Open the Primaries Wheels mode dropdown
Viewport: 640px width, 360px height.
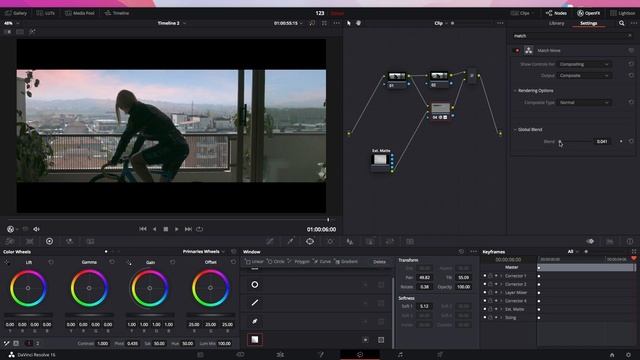(204, 251)
